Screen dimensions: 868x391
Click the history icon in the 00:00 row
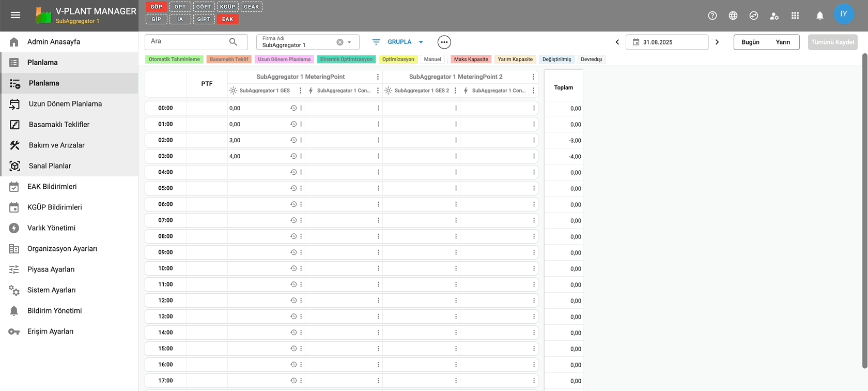click(293, 108)
